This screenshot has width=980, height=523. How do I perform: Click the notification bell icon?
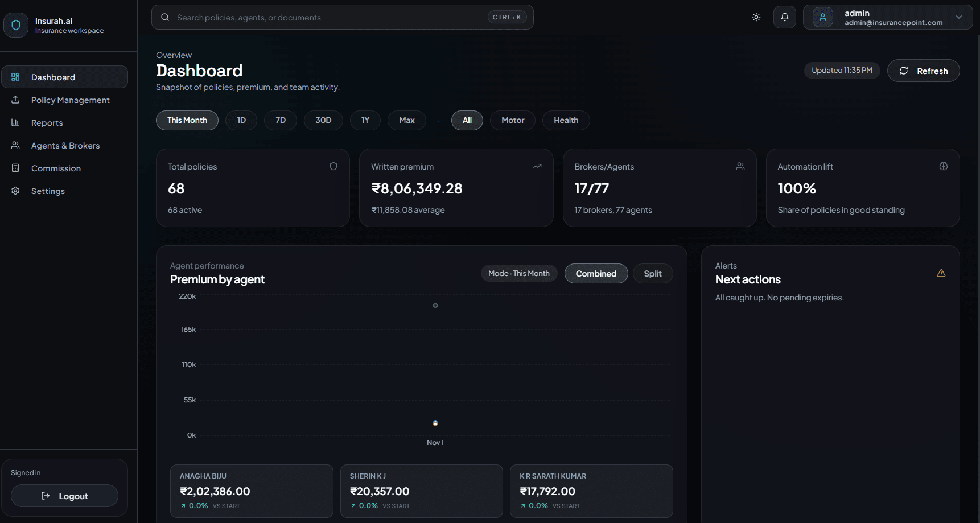coord(784,17)
